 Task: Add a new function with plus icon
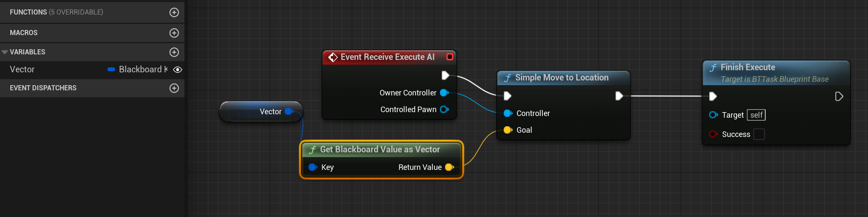click(174, 12)
